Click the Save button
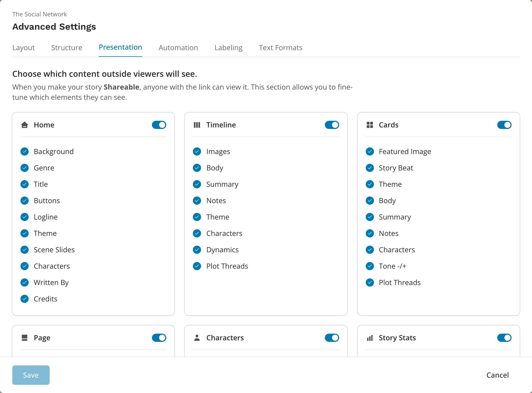Screen dimensions: 532x393 pos(31,375)
